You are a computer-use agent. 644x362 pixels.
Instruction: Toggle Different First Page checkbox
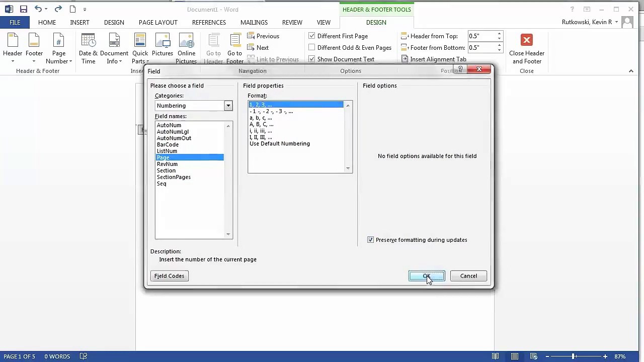(312, 36)
